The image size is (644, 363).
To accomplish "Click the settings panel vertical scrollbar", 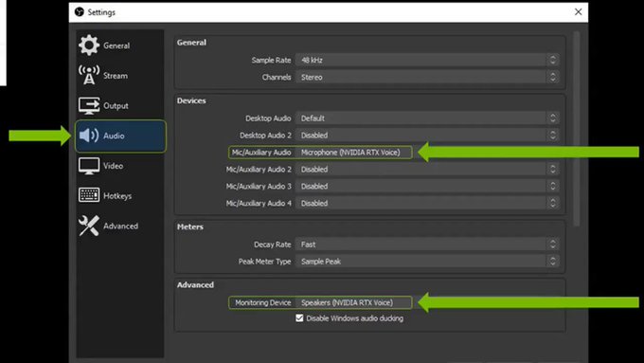I will point(576,128).
